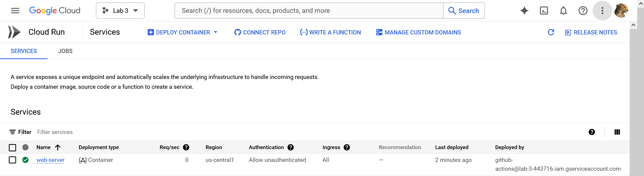The width and height of the screenshot is (644, 176).
Task: Click the Recommendation column header
Action: point(400,147)
